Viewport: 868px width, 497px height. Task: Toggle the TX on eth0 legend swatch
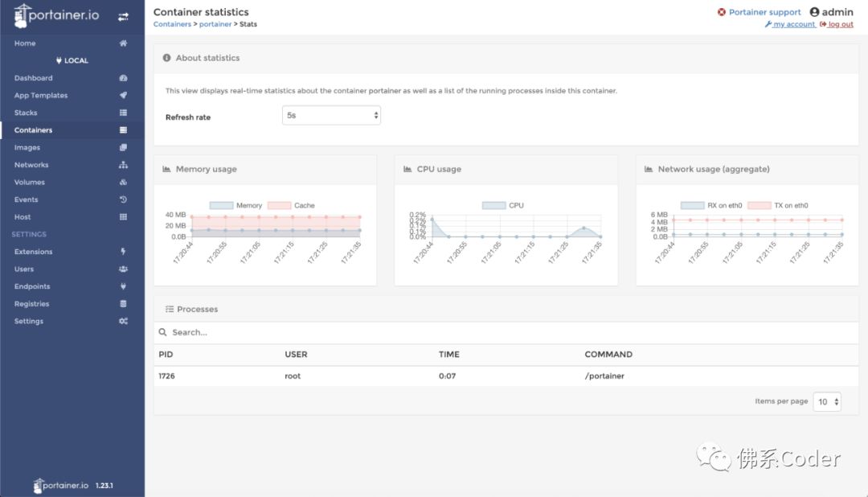coord(759,206)
